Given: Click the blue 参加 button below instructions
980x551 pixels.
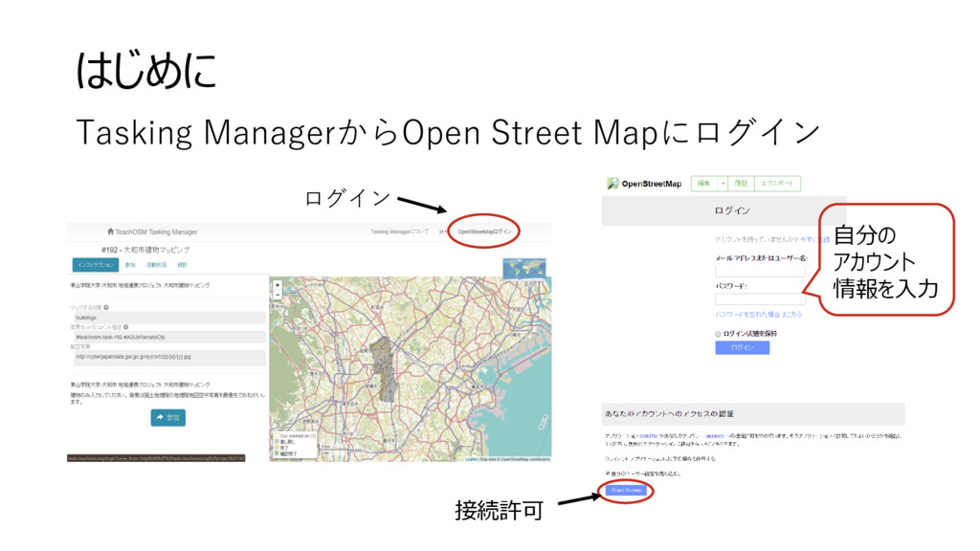Looking at the screenshot, I should tap(168, 417).
